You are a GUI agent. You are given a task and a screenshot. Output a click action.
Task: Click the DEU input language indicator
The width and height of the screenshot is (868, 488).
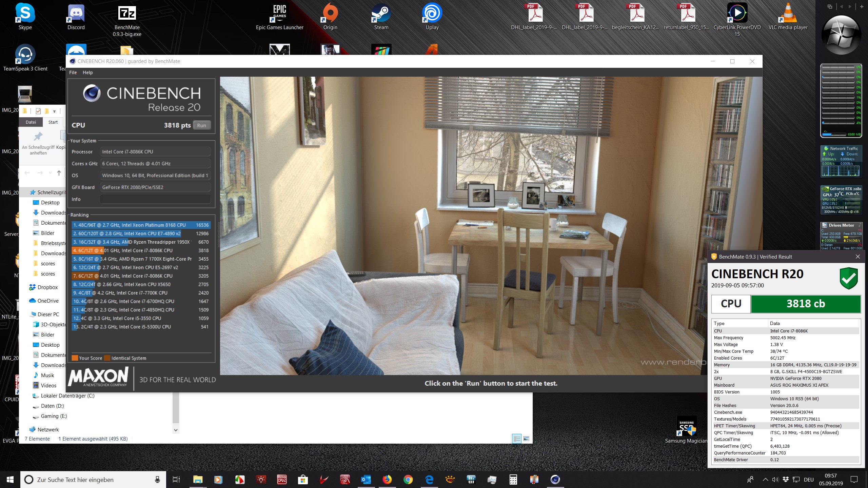[809, 480]
